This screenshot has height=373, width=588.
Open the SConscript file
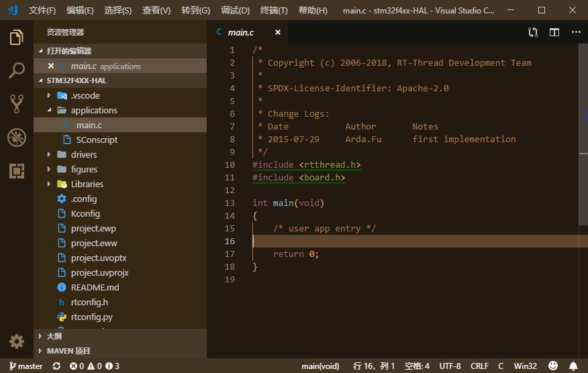[120, 140]
